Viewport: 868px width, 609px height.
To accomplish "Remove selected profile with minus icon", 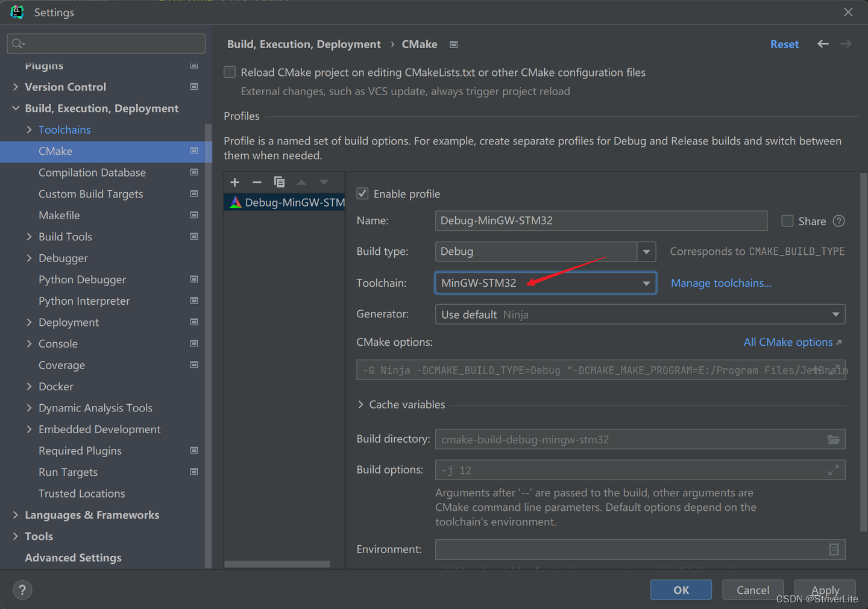I will (x=257, y=182).
